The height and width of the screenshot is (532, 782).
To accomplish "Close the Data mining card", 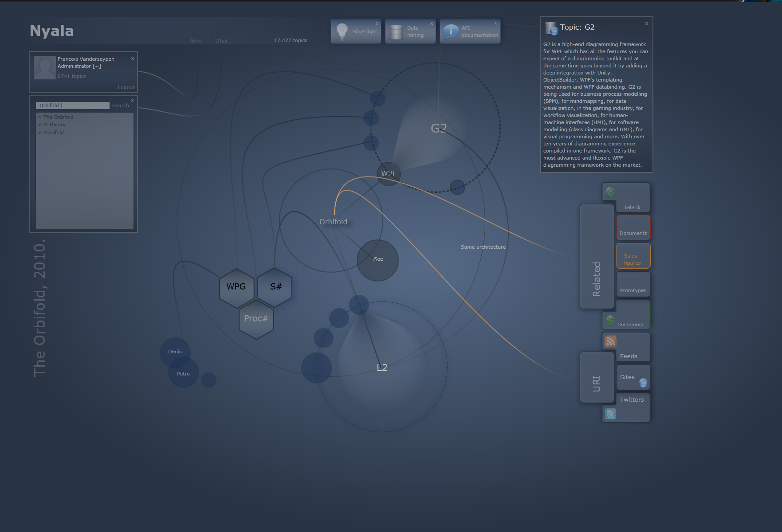I will click(x=432, y=23).
